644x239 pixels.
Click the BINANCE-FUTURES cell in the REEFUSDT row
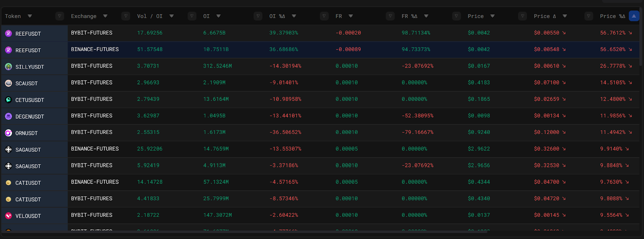[x=95, y=49]
